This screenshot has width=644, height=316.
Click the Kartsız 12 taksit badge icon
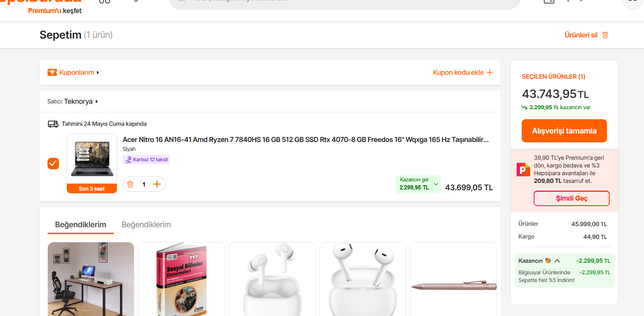click(129, 159)
